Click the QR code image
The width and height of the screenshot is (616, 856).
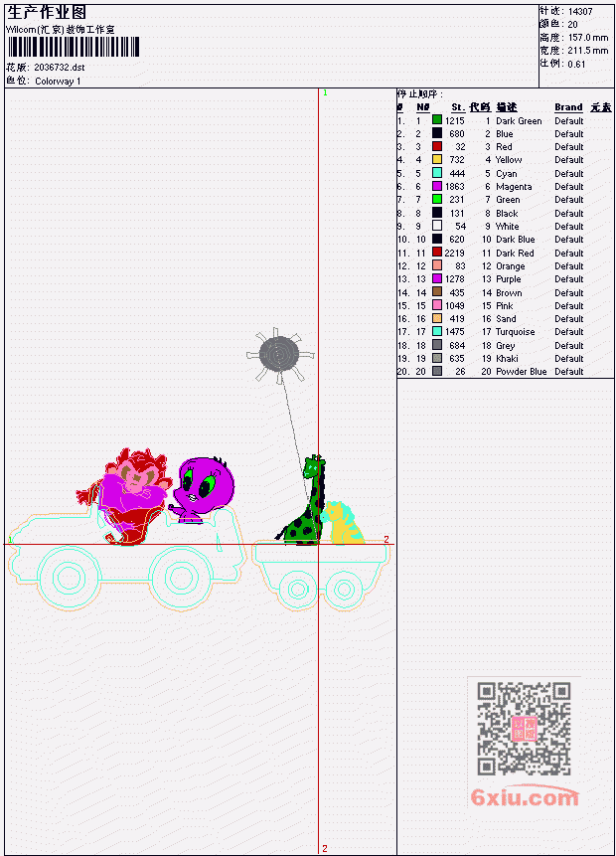(524, 728)
